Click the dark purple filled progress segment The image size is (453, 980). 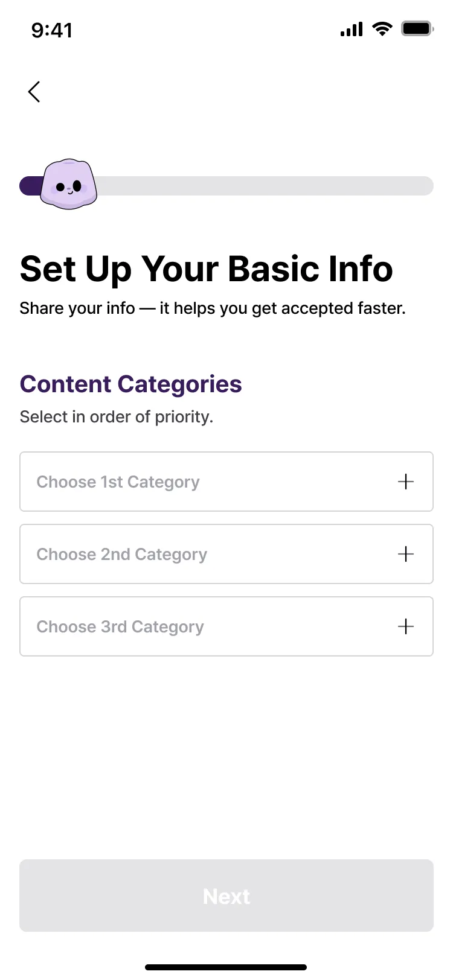pyautogui.click(x=29, y=186)
